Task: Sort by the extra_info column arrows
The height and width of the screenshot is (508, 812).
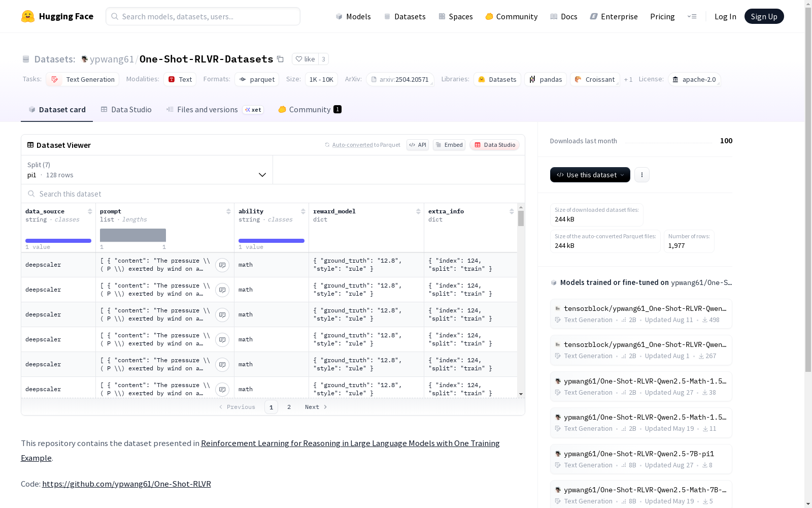Action: point(512,211)
